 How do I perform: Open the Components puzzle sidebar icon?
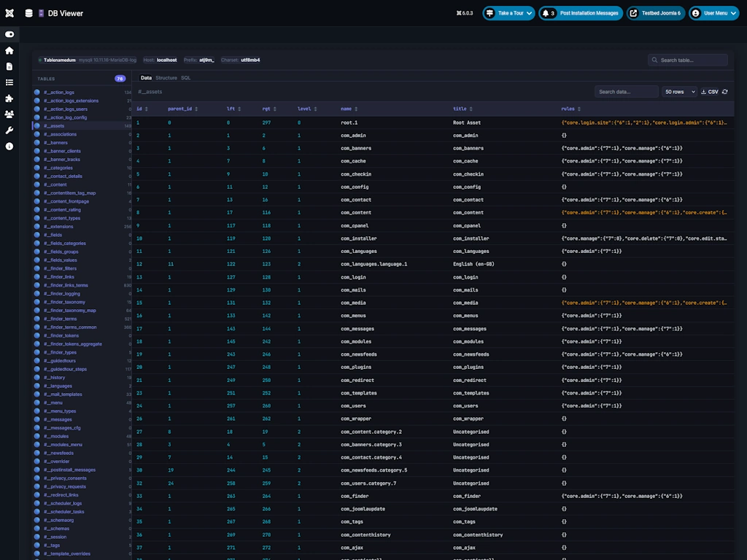pyautogui.click(x=9, y=98)
